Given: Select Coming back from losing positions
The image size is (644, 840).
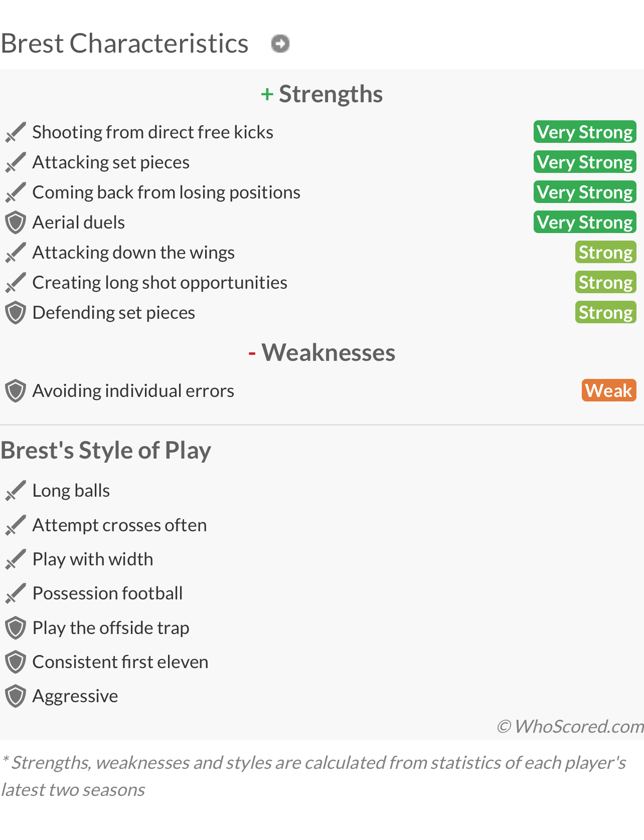Looking at the screenshot, I should 166,192.
